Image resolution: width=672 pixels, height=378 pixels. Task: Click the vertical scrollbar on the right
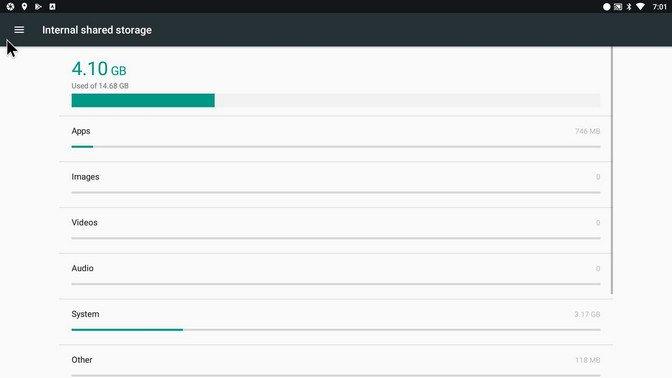tap(612, 170)
